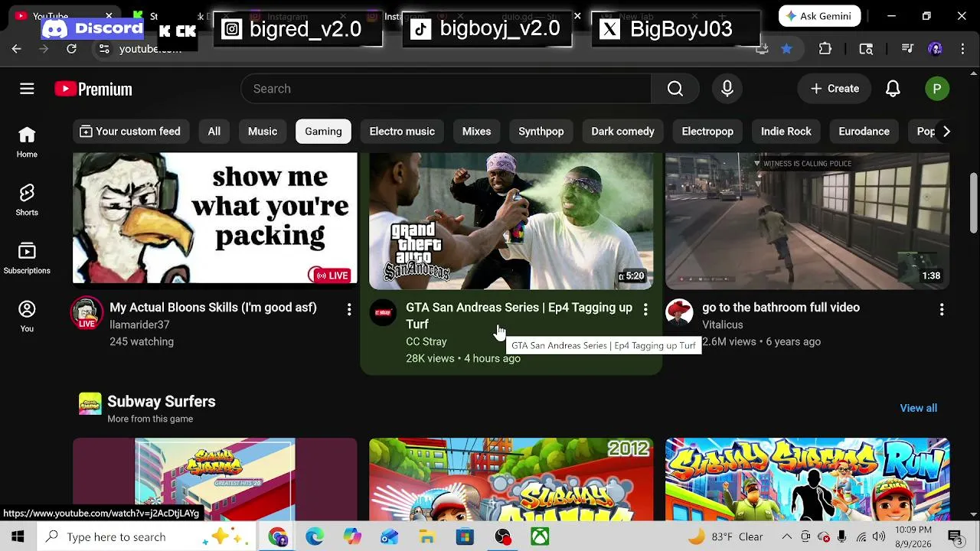The height and width of the screenshot is (551, 980).
Task: Click View all for Subway Surfers
Action: (x=918, y=408)
